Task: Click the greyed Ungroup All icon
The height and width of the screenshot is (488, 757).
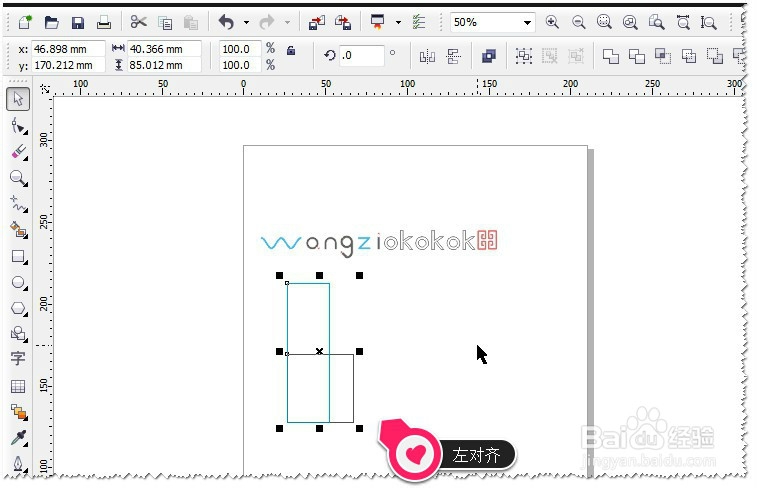Action: [575, 56]
